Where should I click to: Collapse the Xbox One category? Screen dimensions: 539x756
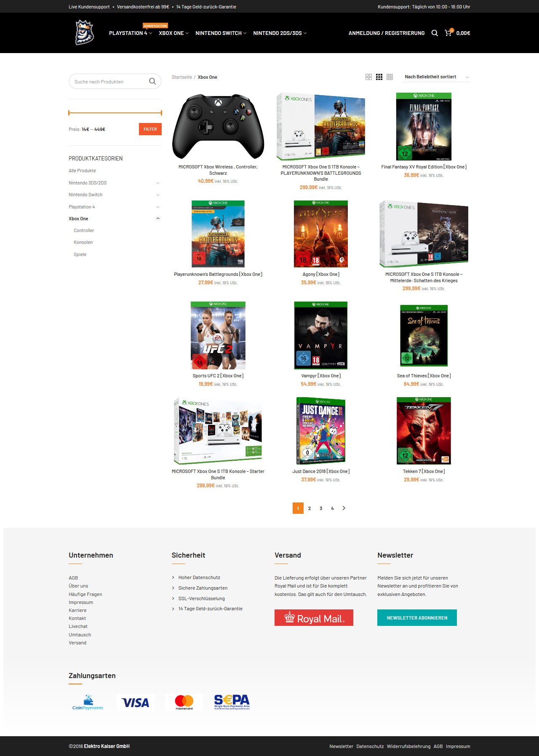[158, 219]
